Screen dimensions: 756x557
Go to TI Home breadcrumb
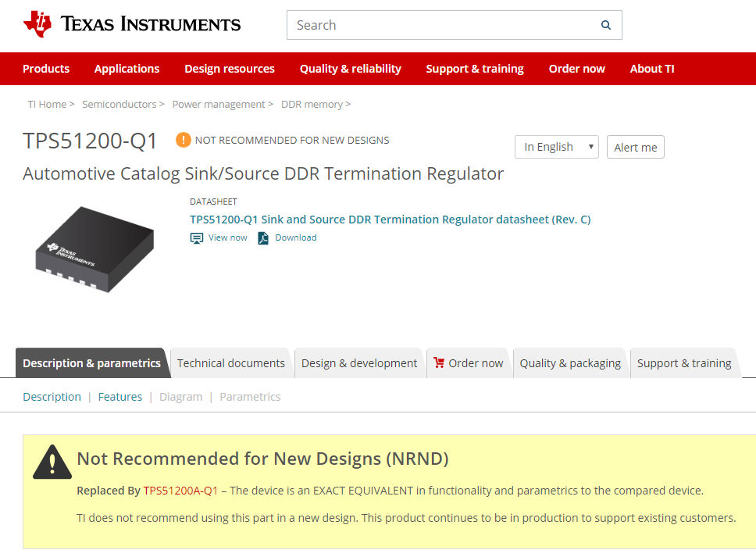point(47,104)
